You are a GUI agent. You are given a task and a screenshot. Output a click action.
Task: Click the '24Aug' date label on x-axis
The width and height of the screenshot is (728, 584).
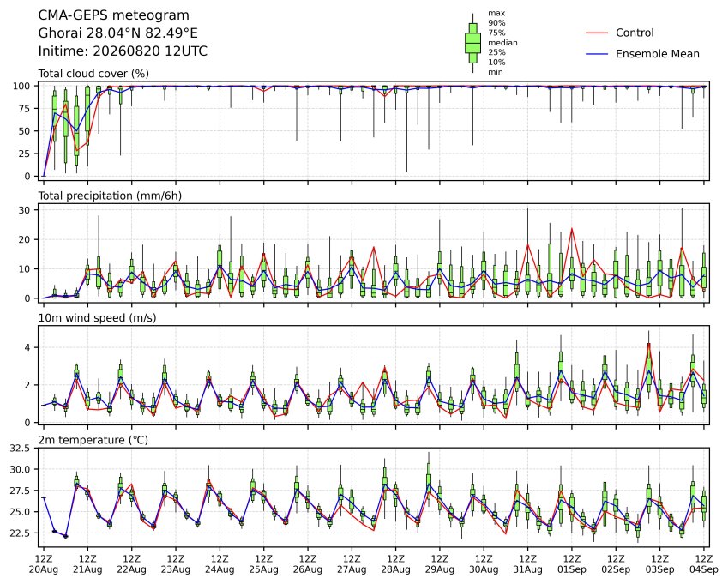coord(220,569)
